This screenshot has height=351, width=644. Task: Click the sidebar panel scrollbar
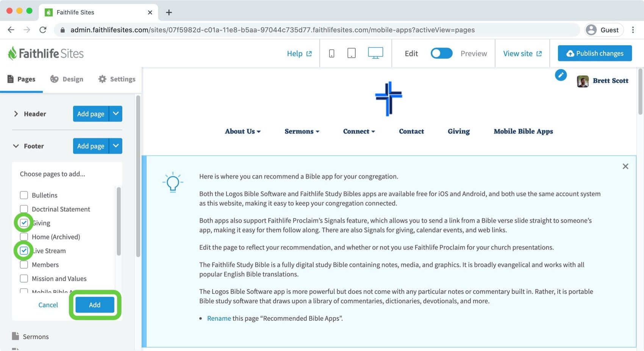click(x=138, y=176)
